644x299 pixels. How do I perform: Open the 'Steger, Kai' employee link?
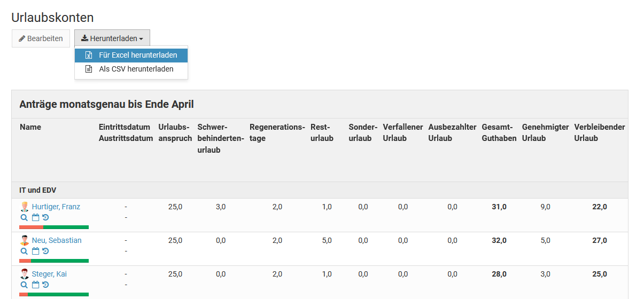click(x=49, y=274)
